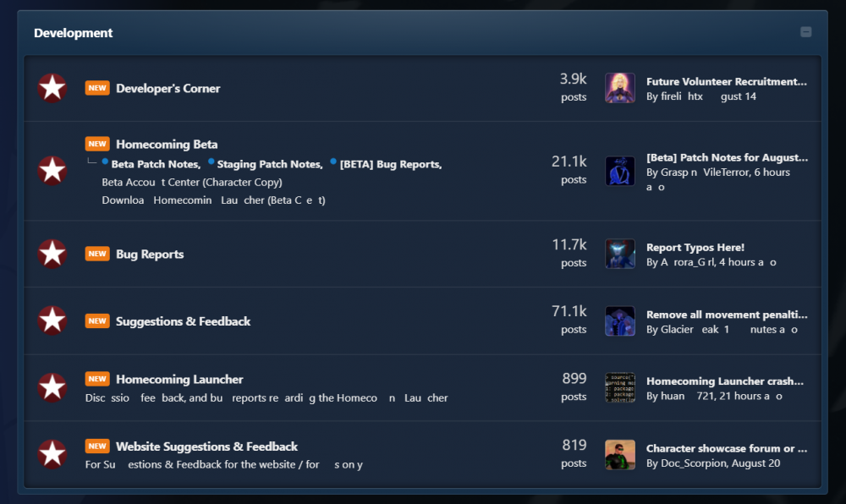Open Doc_Scorpion's avatar thumbnail
This screenshot has width=846, height=504.
pos(620,454)
